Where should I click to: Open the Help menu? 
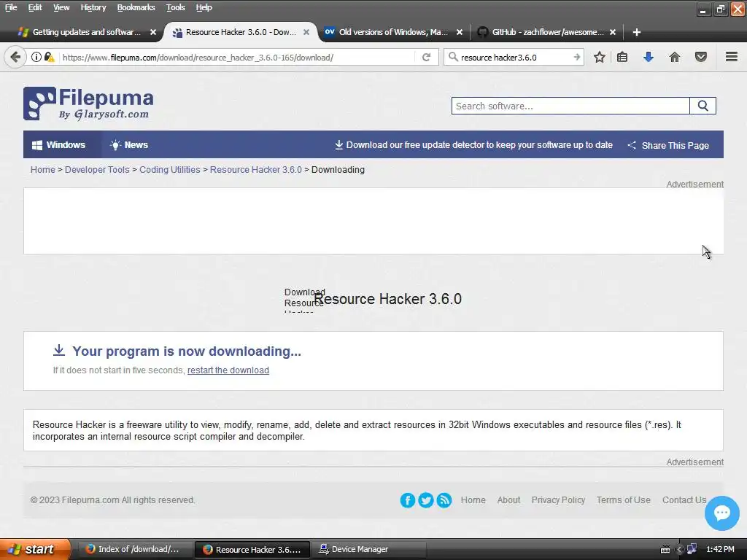(x=204, y=7)
